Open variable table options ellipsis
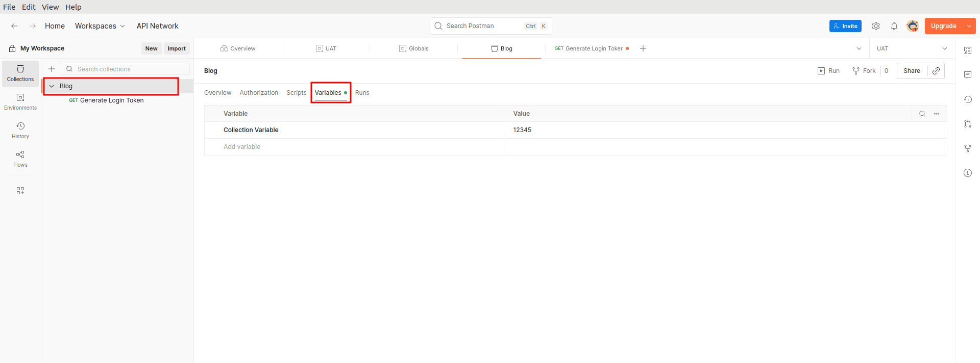 [x=937, y=114]
